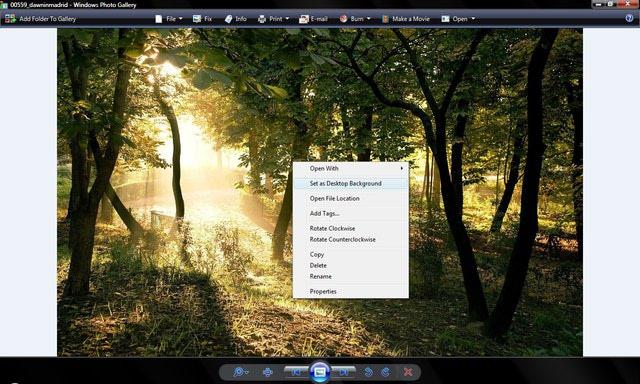Open the Fix editing tool
Viewport: 640px width, 384px height.
pyautogui.click(x=202, y=19)
